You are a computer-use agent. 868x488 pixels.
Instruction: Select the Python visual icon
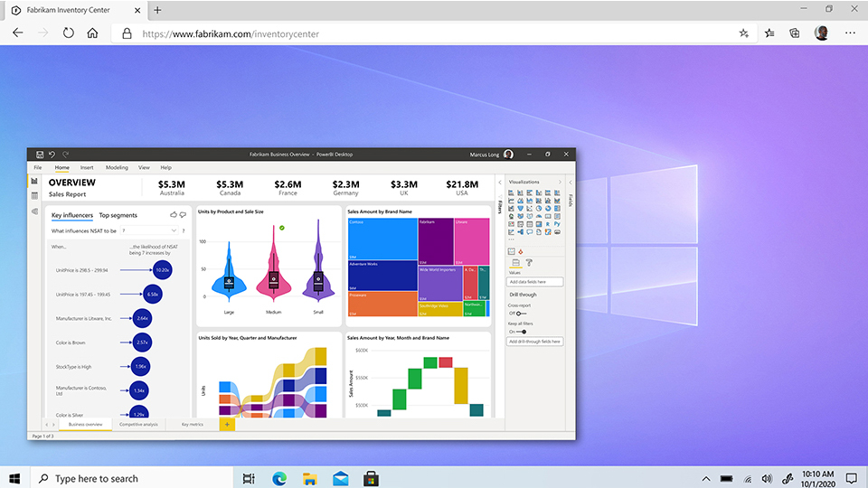coord(558,224)
